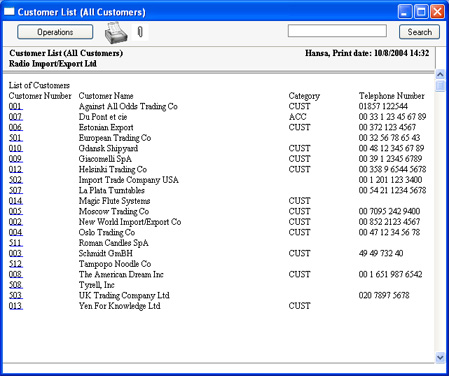Click the 'Telephone Number' column header

point(391,96)
